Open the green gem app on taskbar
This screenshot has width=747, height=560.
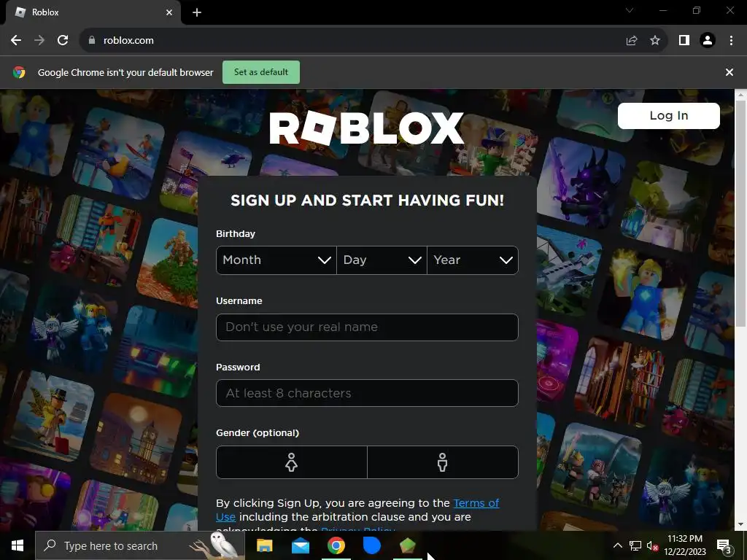tap(407, 545)
